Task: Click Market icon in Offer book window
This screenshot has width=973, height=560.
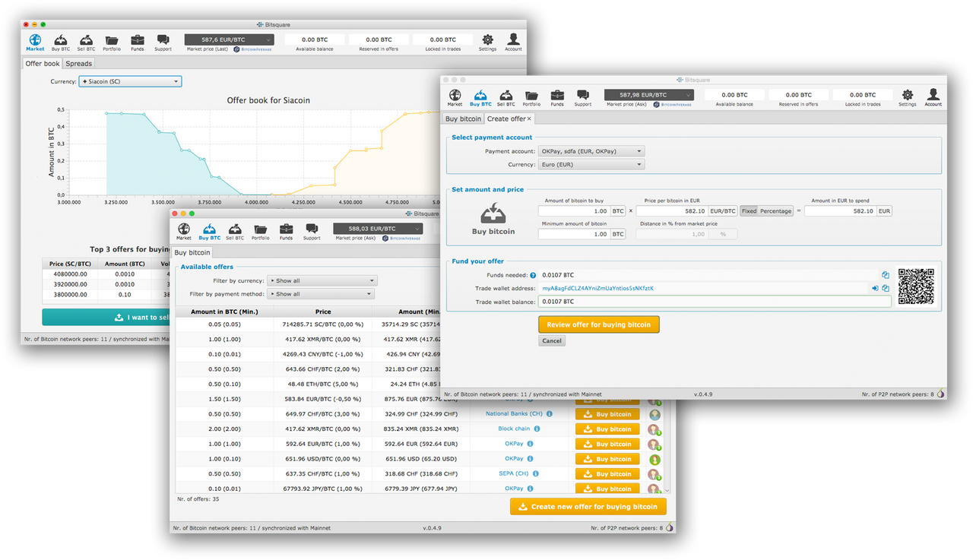Action: click(35, 42)
